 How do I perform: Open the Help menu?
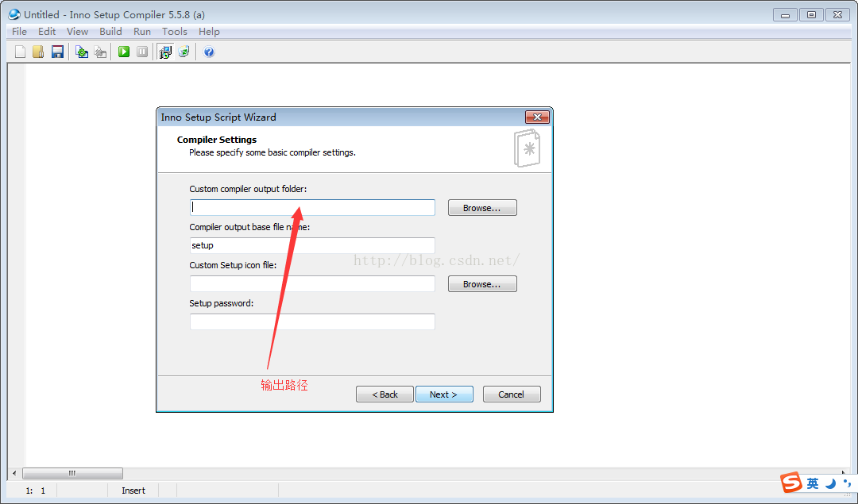209,32
